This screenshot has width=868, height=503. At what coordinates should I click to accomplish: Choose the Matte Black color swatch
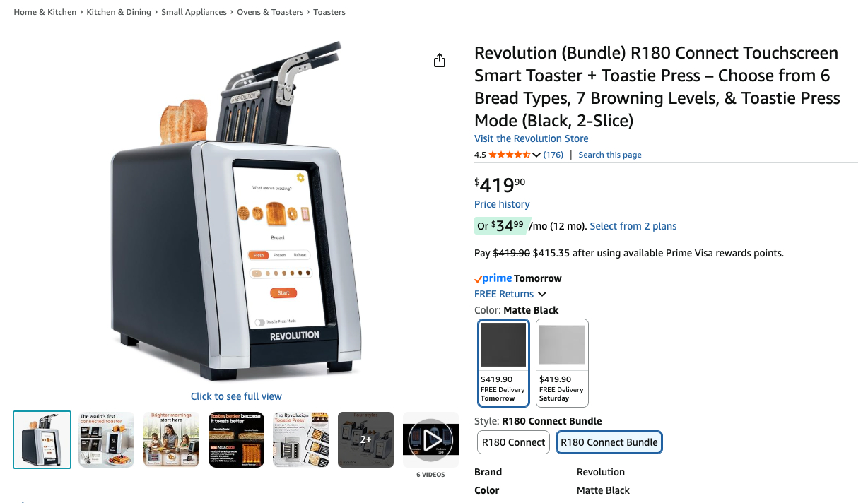tap(503, 363)
